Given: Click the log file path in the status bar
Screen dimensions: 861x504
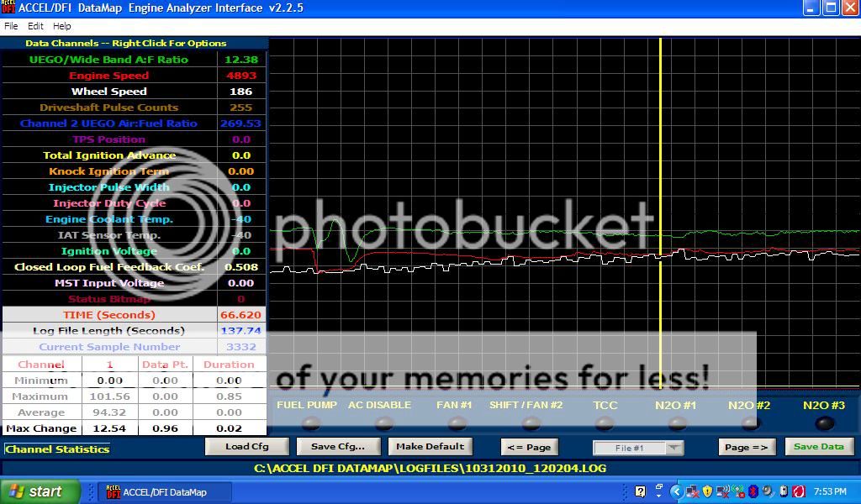Looking at the screenshot, I should pos(430,469).
